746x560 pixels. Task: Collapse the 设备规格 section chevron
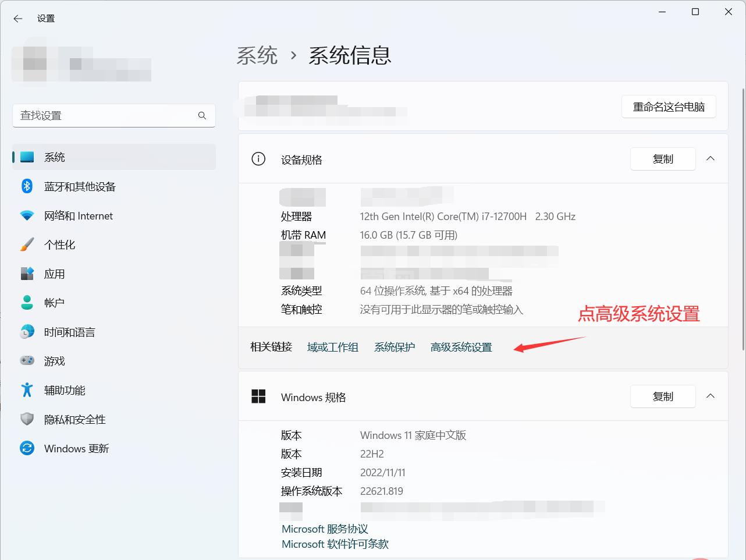(711, 158)
